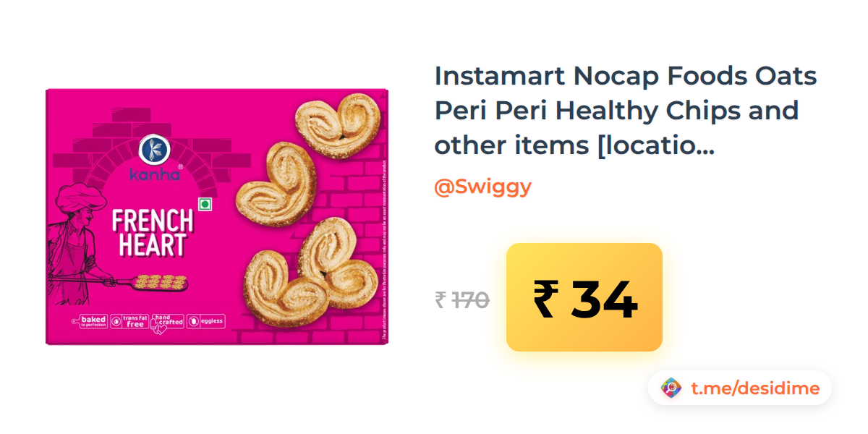
Task: Click the cookie to the right of 'FRENCH HEART'
Action: coord(276,184)
